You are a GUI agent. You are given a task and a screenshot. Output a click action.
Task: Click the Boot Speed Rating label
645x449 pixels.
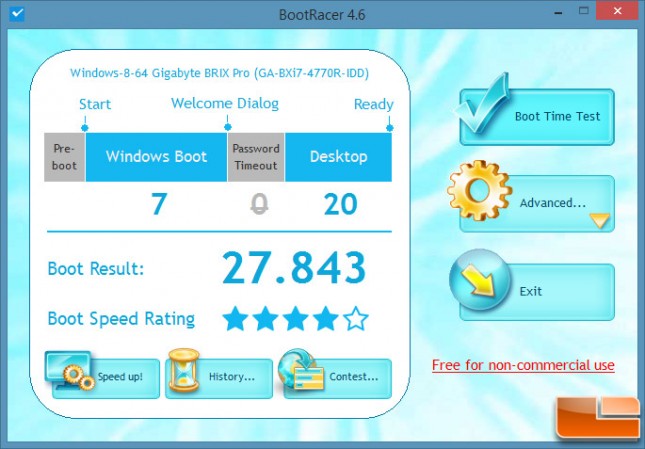pos(121,319)
